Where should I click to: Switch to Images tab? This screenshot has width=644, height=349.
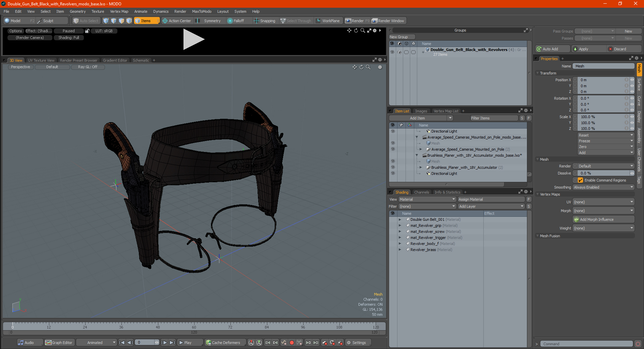click(421, 111)
